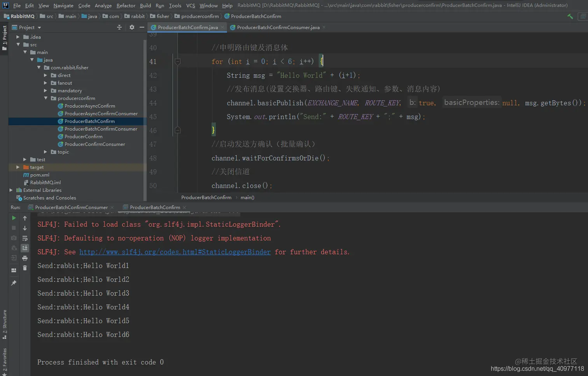The width and height of the screenshot is (588, 376).
Task: Click the dump threads camera icon
Action: pos(14,238)
